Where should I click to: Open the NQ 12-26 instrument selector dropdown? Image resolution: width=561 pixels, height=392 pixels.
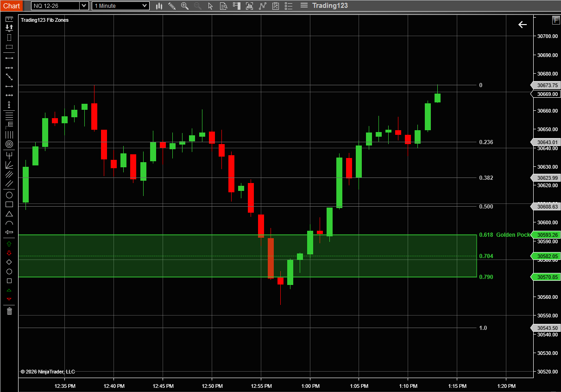tap(84, 6)
